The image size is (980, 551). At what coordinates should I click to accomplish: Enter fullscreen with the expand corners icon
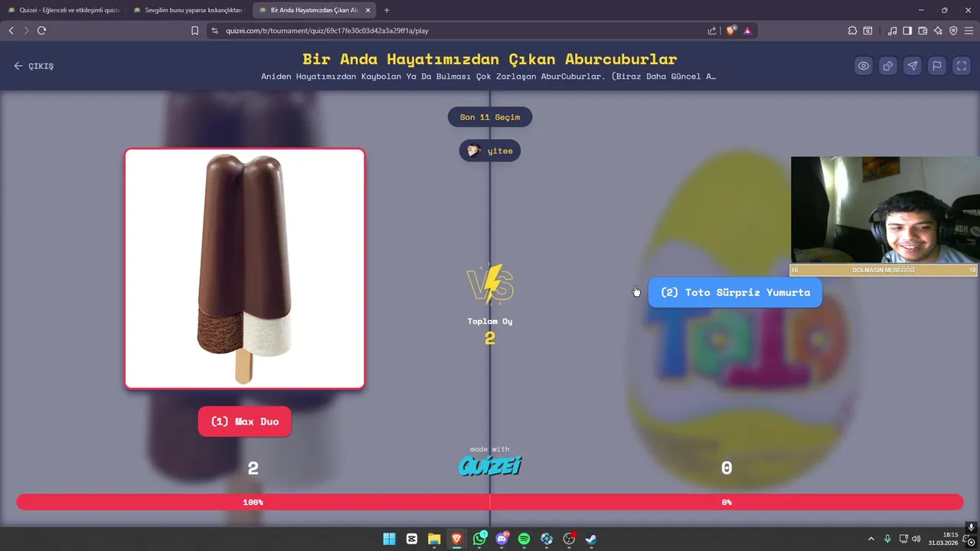click(962, 66)
